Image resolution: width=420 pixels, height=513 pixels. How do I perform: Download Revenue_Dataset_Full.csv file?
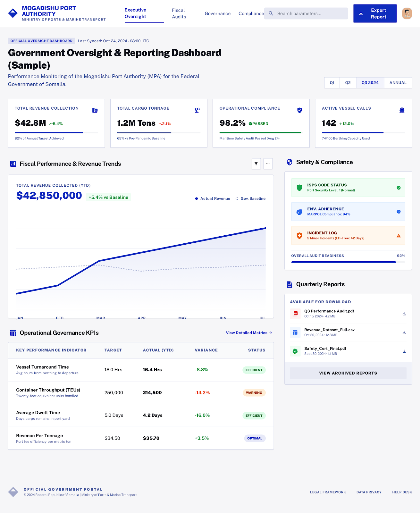coord(404,332)
